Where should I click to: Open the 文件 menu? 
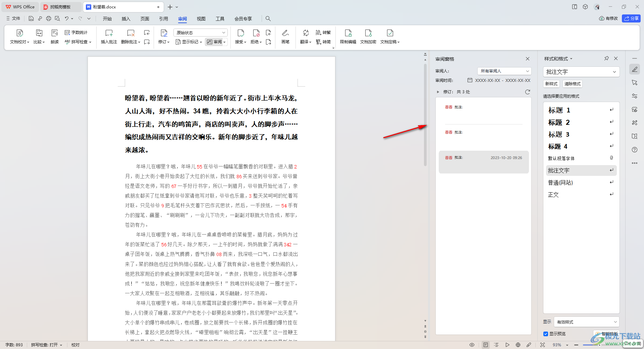(x=13, y=18)
